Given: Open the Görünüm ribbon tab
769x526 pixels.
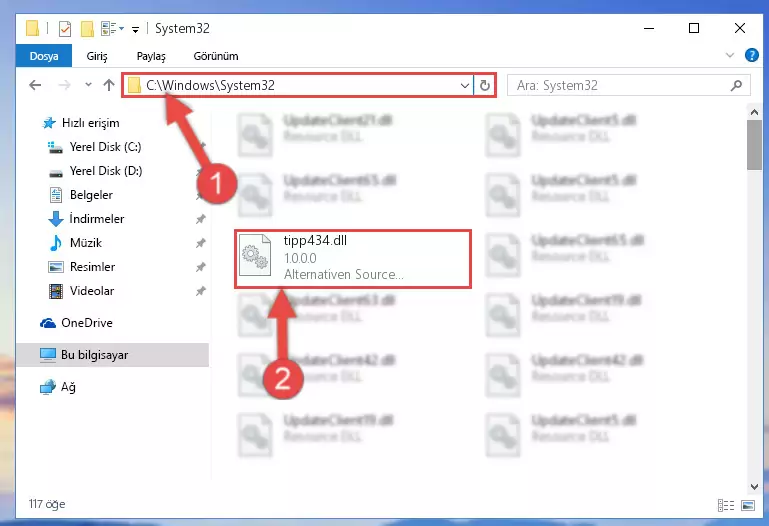Looking at the screenshot, I should click(x=216, y=56).
